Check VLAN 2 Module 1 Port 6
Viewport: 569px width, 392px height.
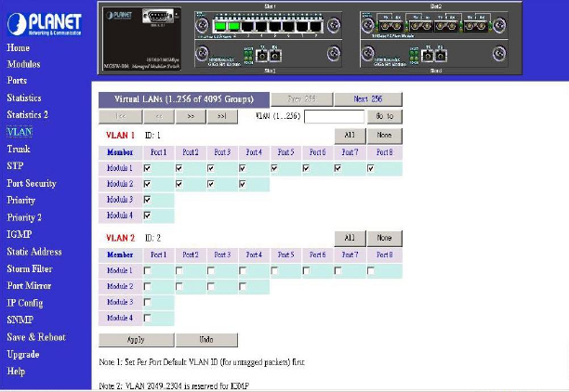pos(306,271)
